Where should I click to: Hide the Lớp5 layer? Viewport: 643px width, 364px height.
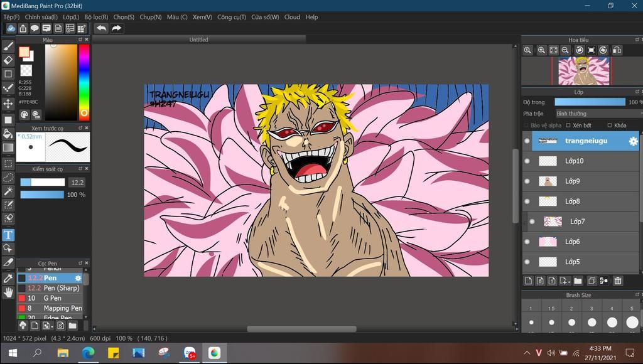[x=527, y=262]
